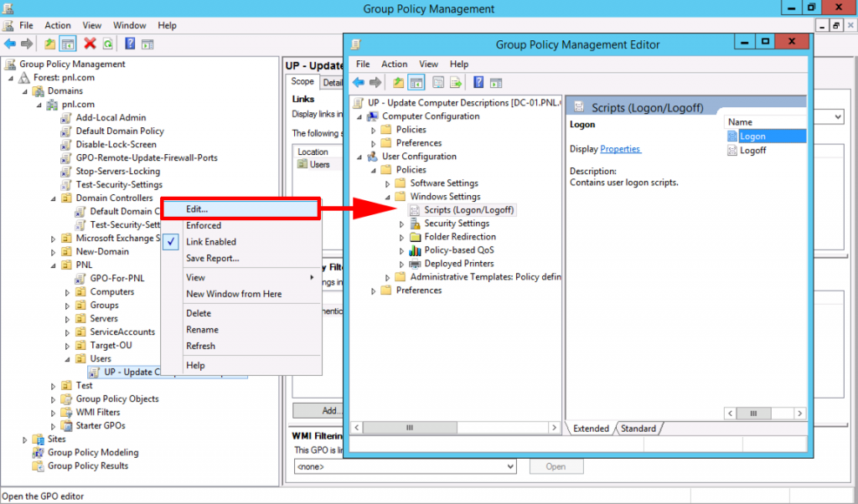Toggle the Show/Hide Console Tree icon

(x=416, y=82)
